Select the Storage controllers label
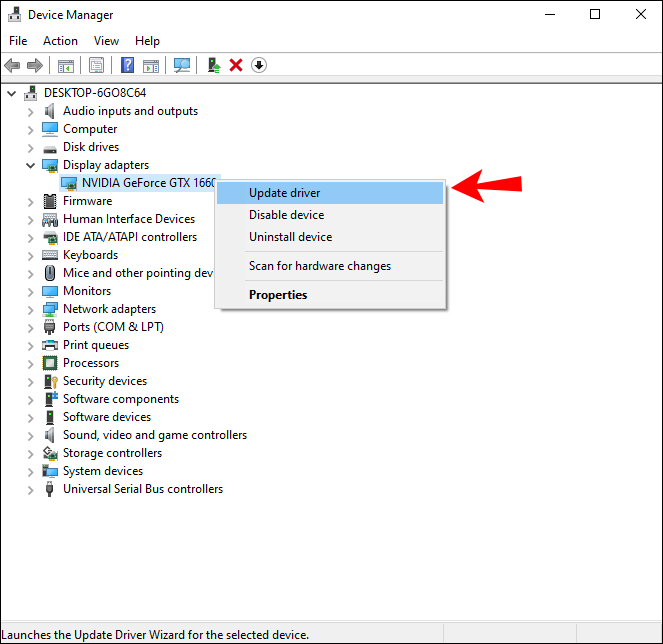Image resolution: width=663 pixels, height=644 pixels. click(x=112, y=453)
